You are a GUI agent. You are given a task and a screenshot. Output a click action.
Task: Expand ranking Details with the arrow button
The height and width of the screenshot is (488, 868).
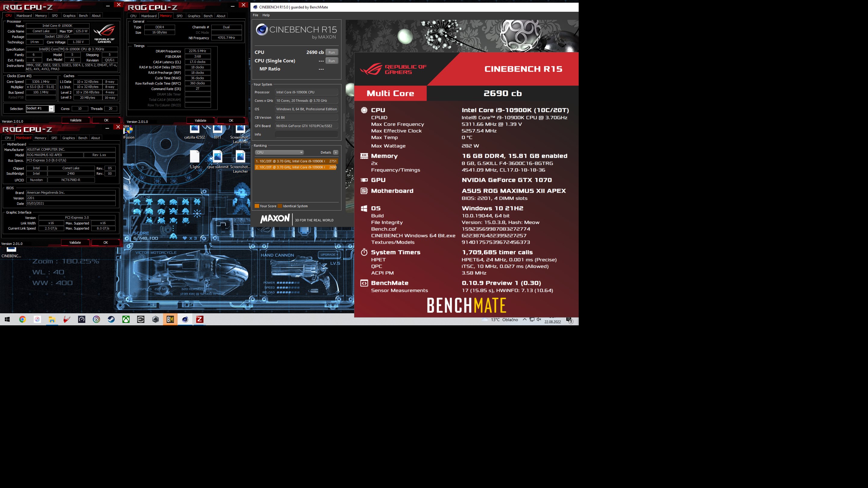(x=336, y=152)
